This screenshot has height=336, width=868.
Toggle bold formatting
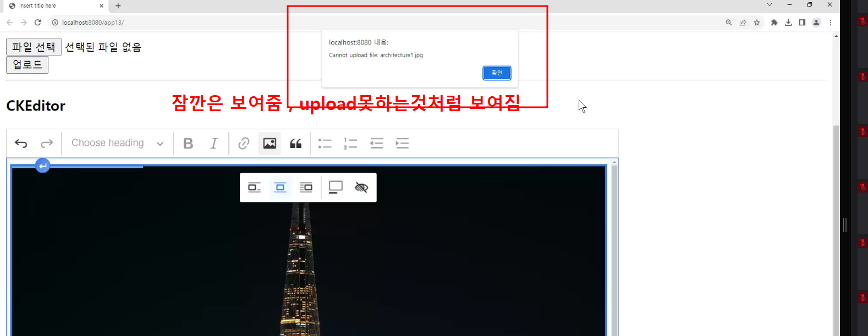pos(188,144)
